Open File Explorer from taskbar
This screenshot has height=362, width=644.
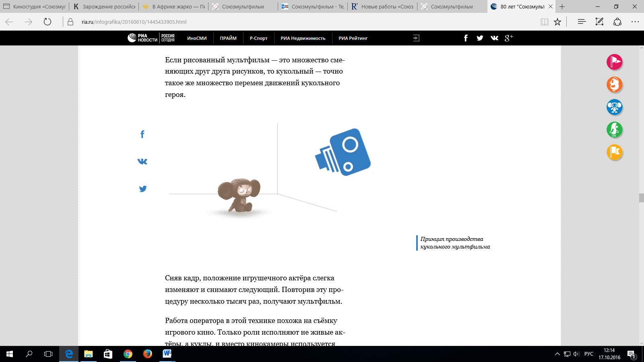tap(89, 354)
